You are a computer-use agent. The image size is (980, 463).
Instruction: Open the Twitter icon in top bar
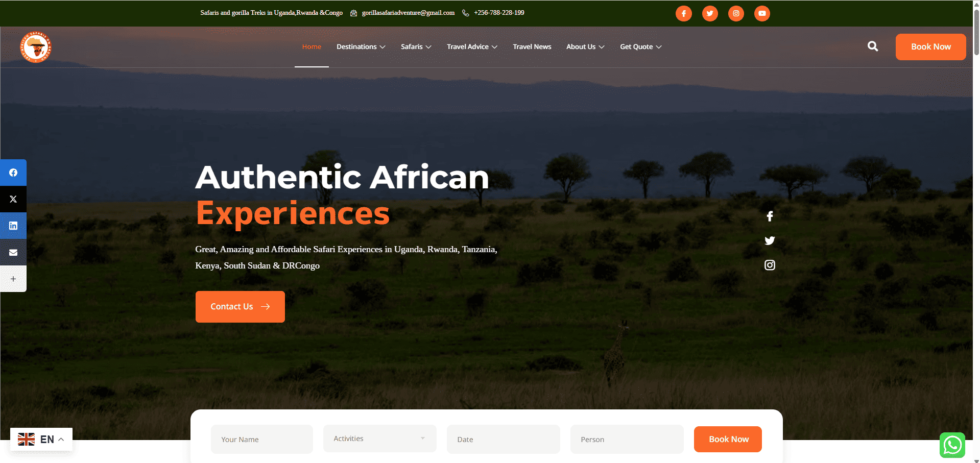point(710,13)
